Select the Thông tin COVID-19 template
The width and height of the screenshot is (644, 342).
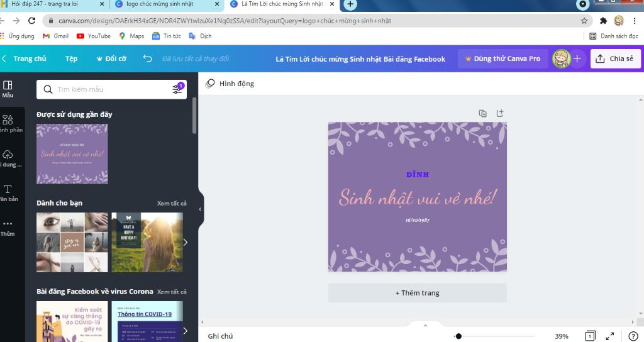click(147, 321)
